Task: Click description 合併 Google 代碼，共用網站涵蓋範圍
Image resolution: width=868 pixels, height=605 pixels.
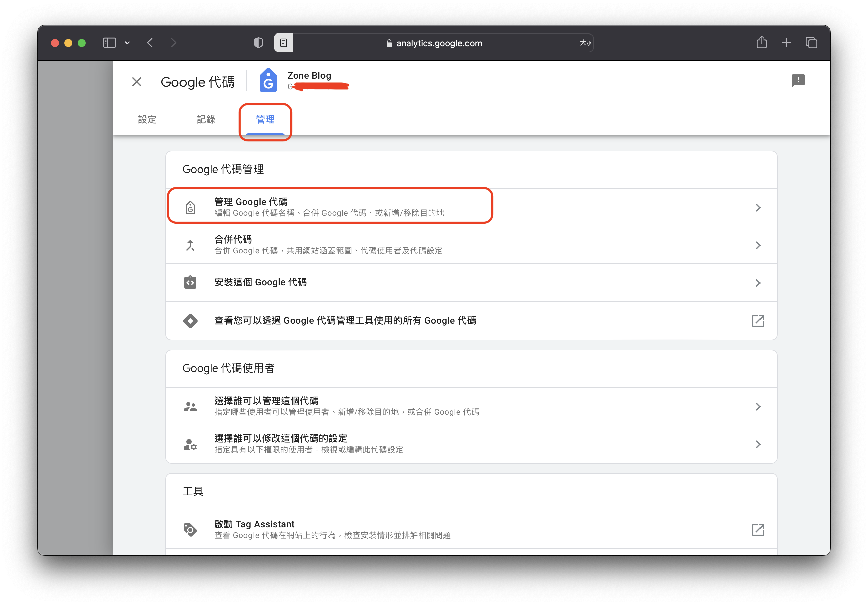Action: [x=328, y=250]
